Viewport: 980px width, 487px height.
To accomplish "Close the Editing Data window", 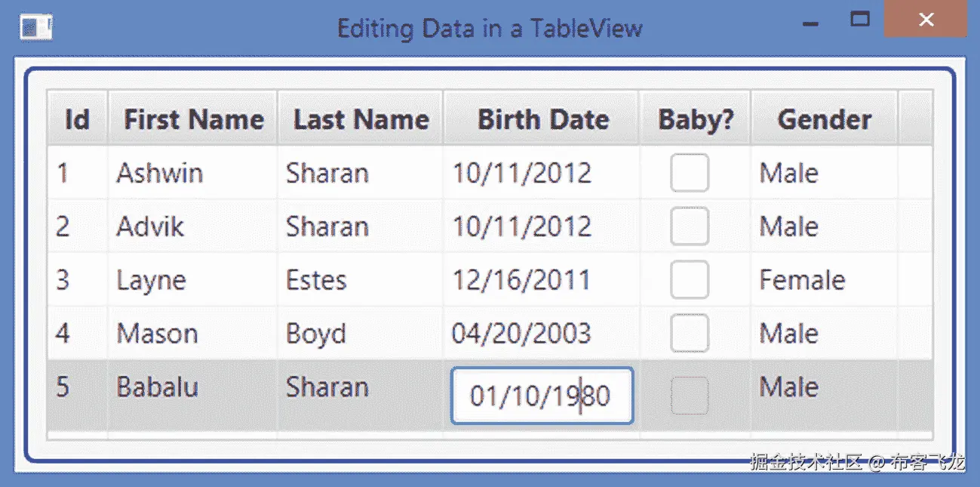I will coord(926,20).
